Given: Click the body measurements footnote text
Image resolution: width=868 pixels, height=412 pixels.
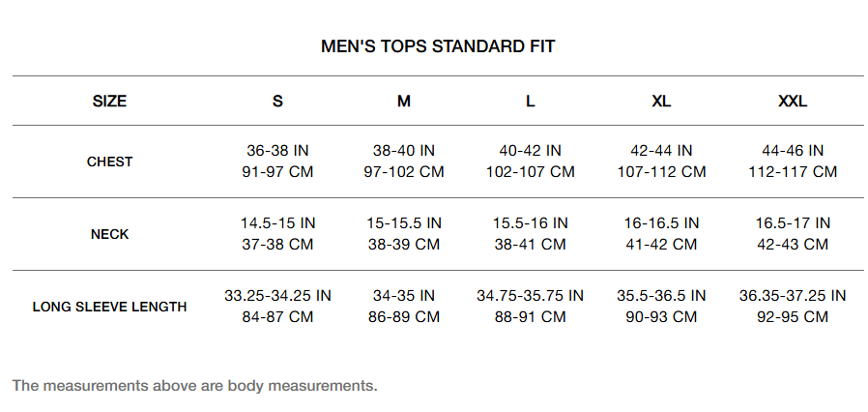Looking at the screenshot, I should point(194,385).
